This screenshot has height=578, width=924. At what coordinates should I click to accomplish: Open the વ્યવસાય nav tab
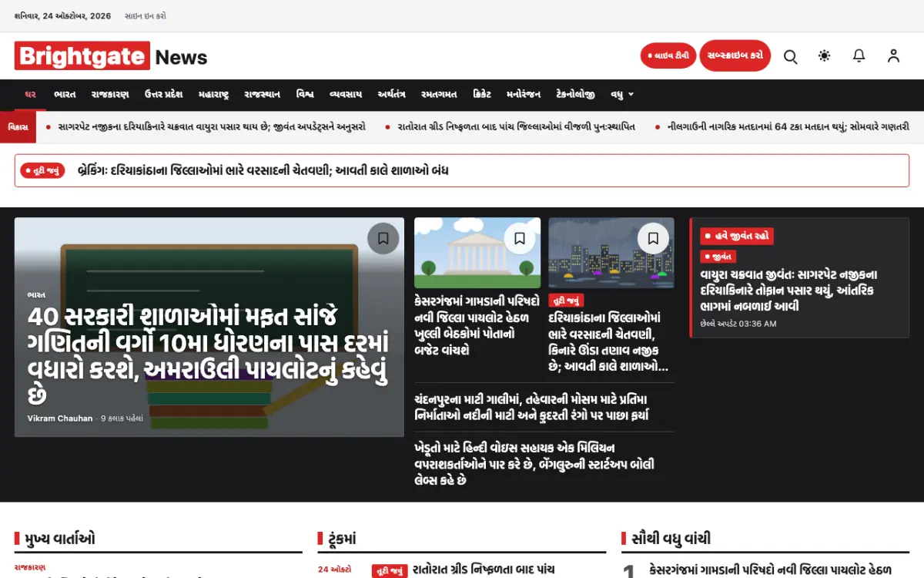pos(346,94)
